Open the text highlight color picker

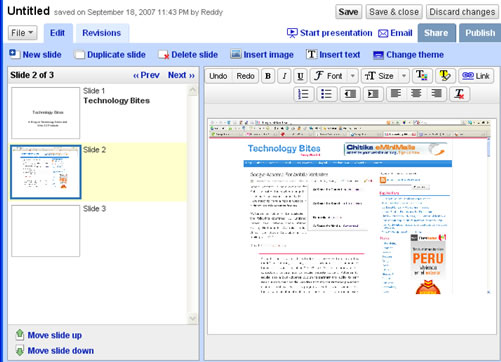445,76
